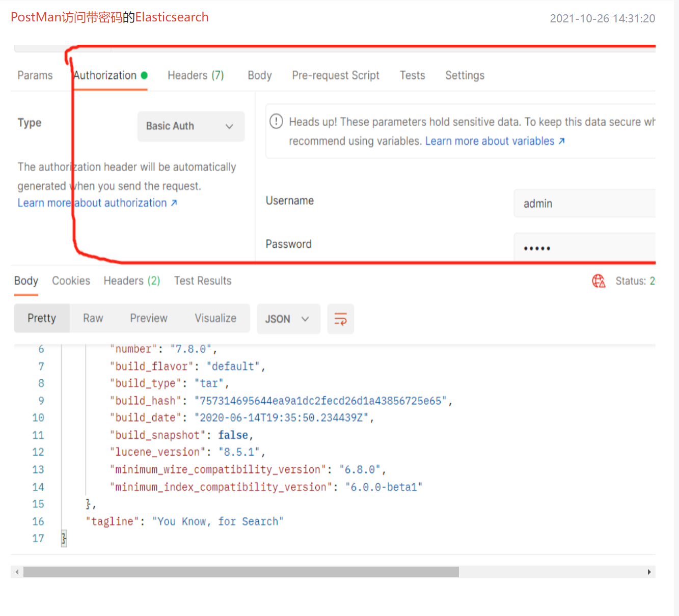Viewport: 679px width, 616px height.
Task: Click the wrap lines icon button
Action: coord(340,319)
